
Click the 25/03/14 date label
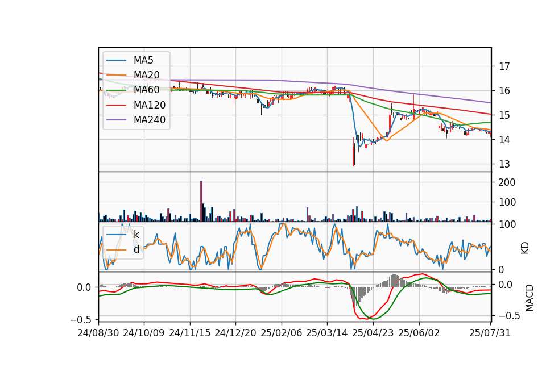tap(327, 333)
